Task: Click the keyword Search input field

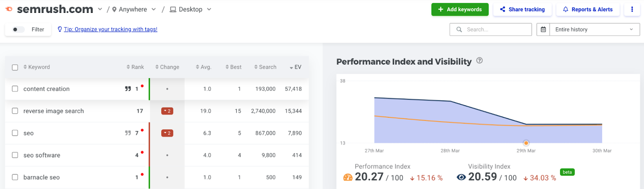Action: [491, 29]
